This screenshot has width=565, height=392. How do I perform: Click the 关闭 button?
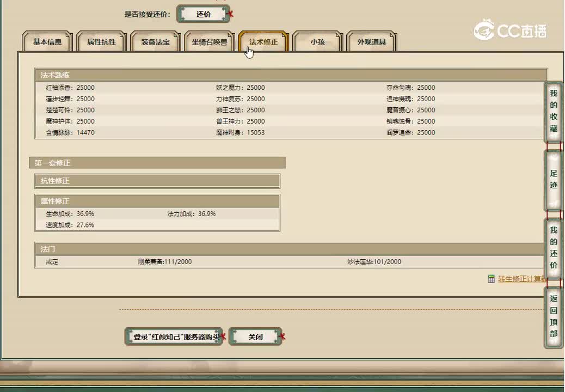pyautogui.click(x=255, y=336)
